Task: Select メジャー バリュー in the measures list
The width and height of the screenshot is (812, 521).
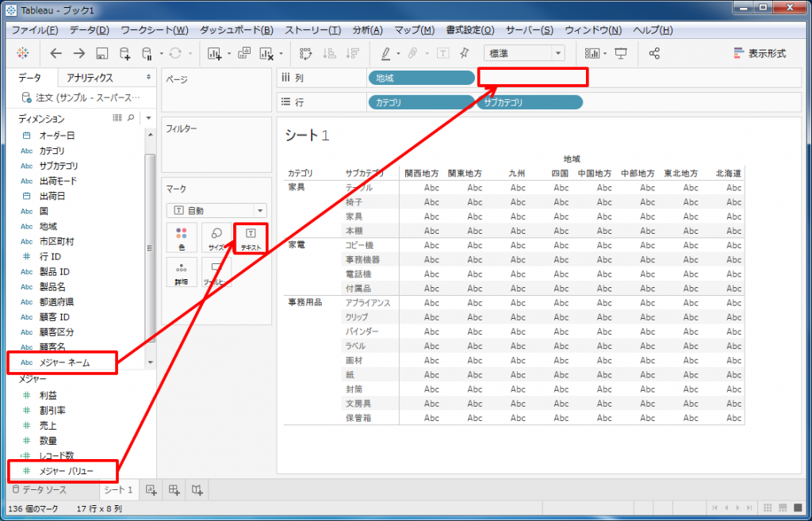Action: (67, 471)
